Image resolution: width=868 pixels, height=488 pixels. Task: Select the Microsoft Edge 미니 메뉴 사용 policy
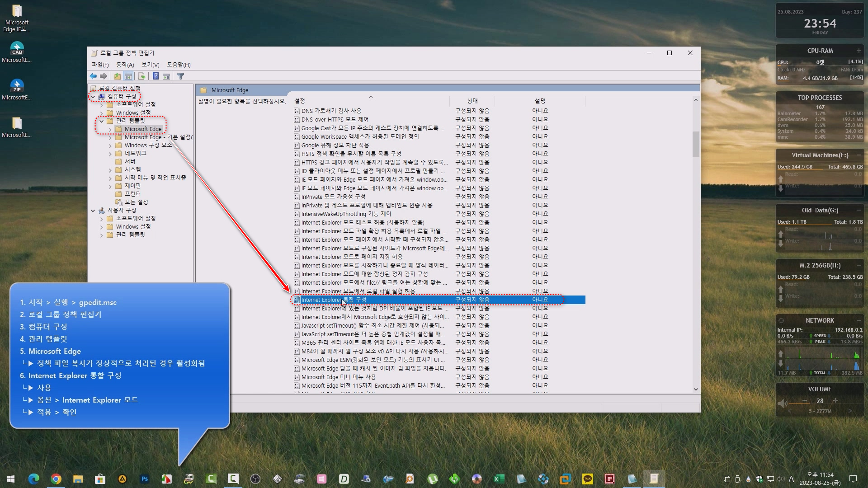pos(339,377)
